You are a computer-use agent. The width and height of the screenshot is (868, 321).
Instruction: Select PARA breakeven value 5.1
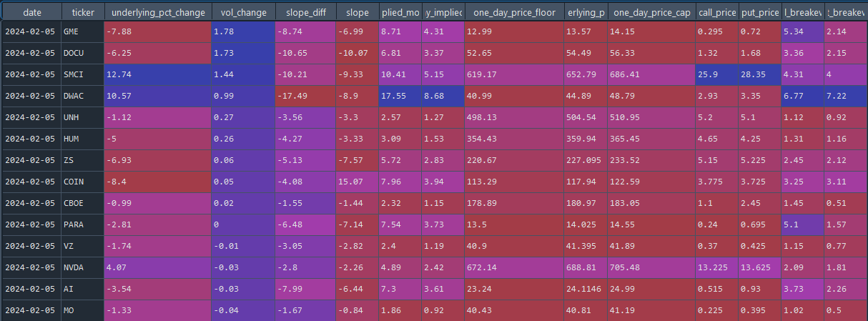pyautogui.click(x=802, y=225)
